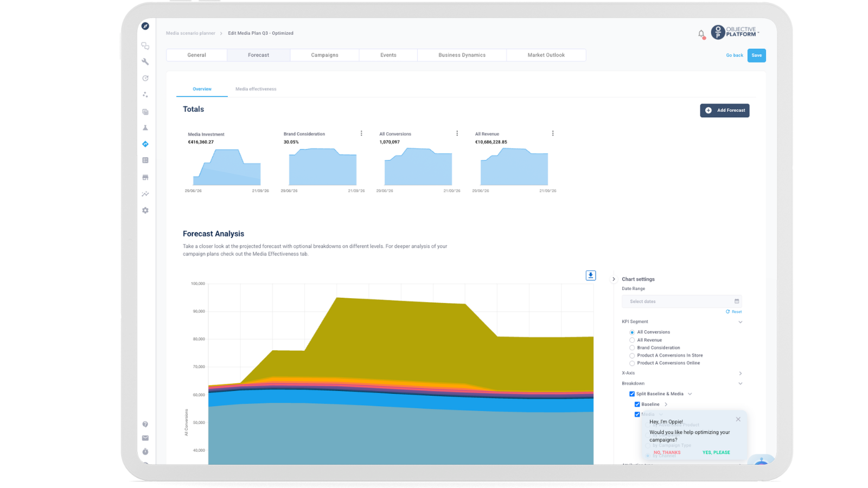
Task: Decline help with No, Thanks
Action: [667, 453]
